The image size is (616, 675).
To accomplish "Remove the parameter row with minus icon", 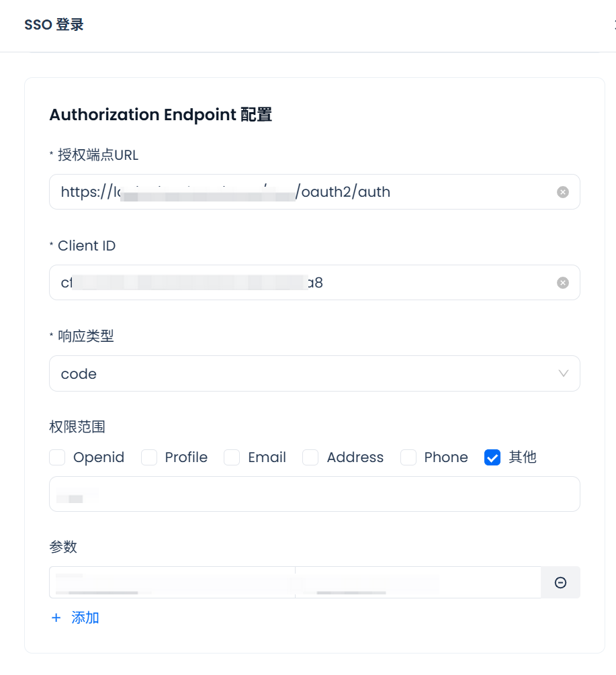I will 560,582.
